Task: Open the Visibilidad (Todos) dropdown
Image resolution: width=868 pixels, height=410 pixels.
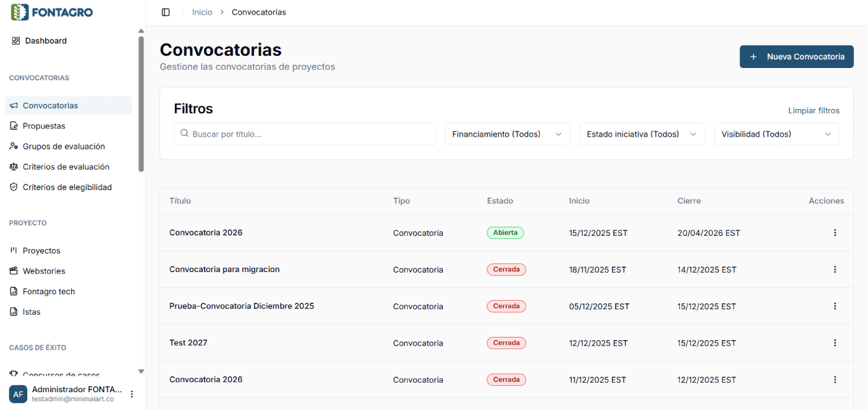Action: coord(776,134)
